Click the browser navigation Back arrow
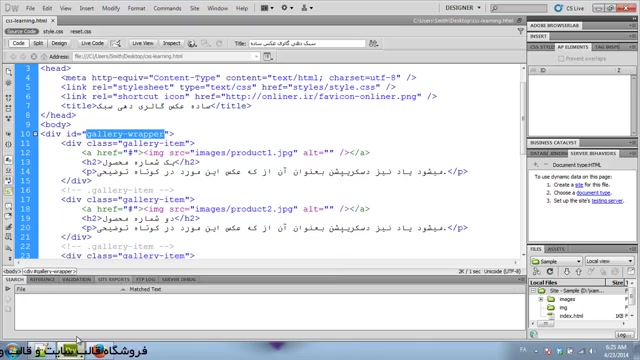The image size is (640, 360). [x=13, y=56]
